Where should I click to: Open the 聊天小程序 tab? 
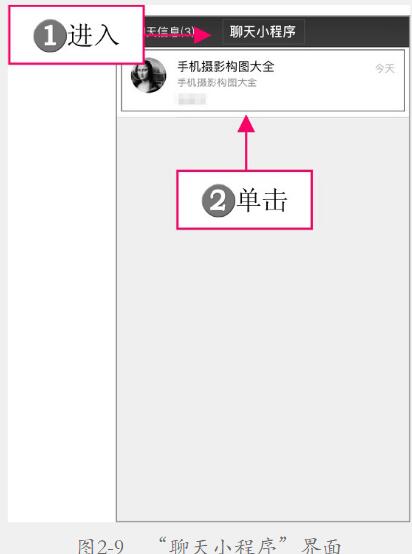tap(263, 32)
